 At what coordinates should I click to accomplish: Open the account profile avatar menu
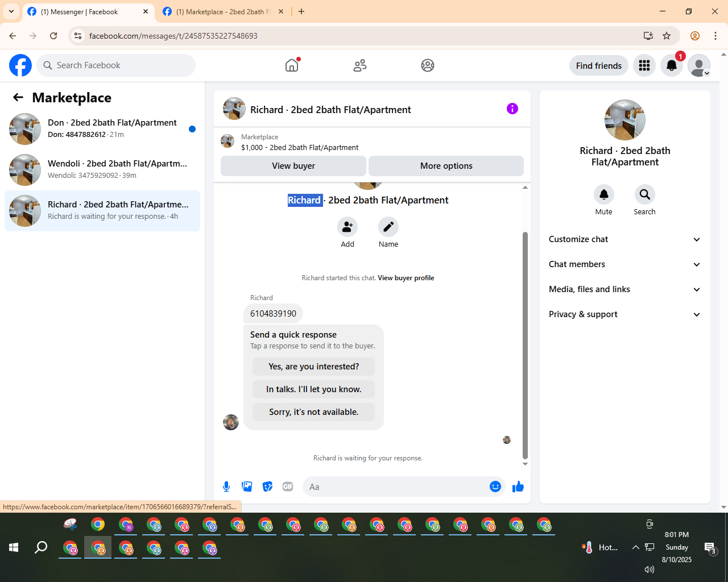[x=699, y=65]
